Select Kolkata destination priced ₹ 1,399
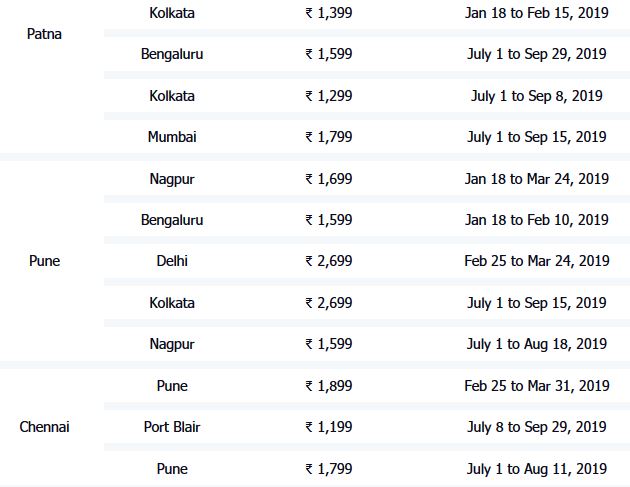This screenshot has height=487, width=630. coord(172,13)
